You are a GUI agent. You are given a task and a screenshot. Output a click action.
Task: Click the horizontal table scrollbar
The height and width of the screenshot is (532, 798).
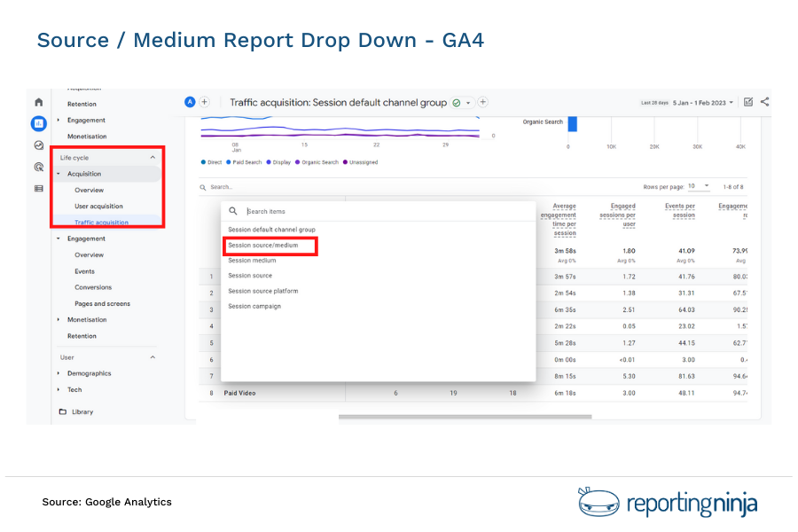click(x=465, y=417)
